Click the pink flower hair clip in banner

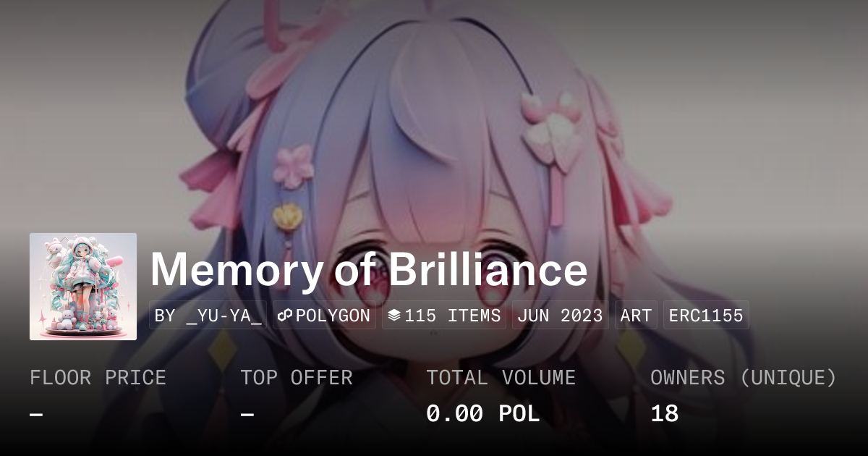293,166
